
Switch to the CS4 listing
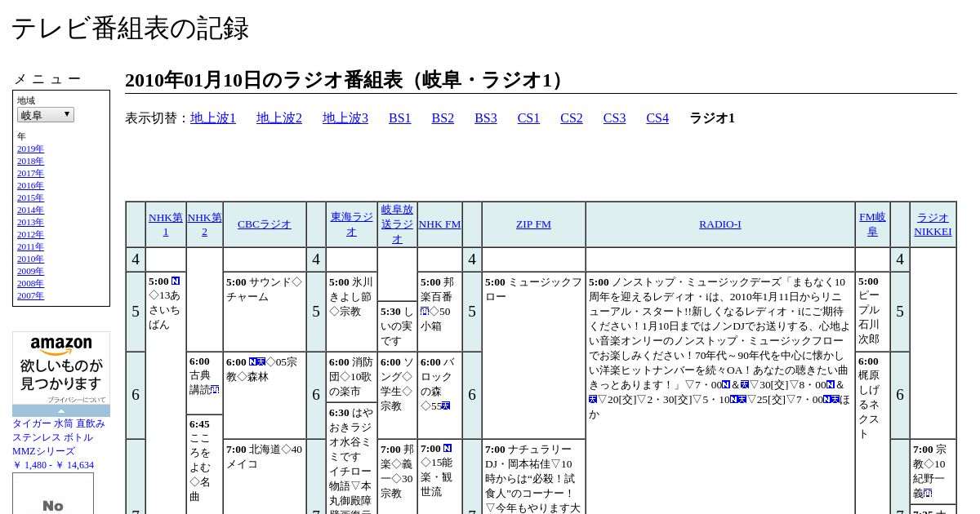(x=657, y=118)
